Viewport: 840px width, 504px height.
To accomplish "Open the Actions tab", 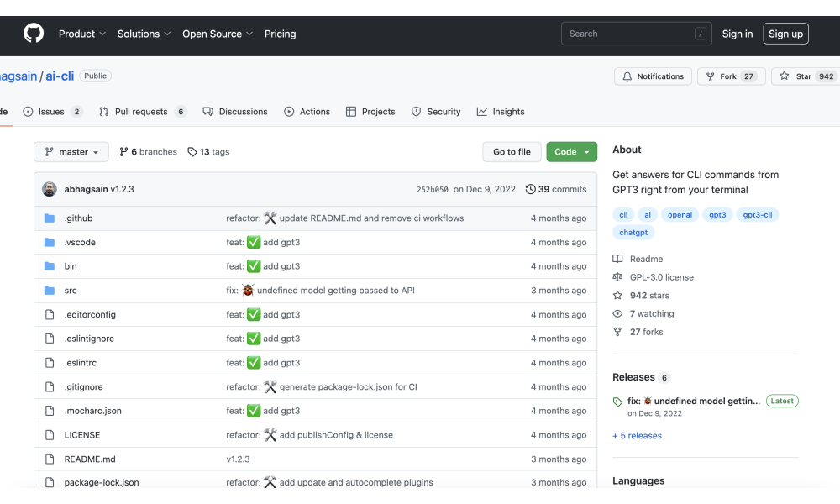I will [307, 112].
